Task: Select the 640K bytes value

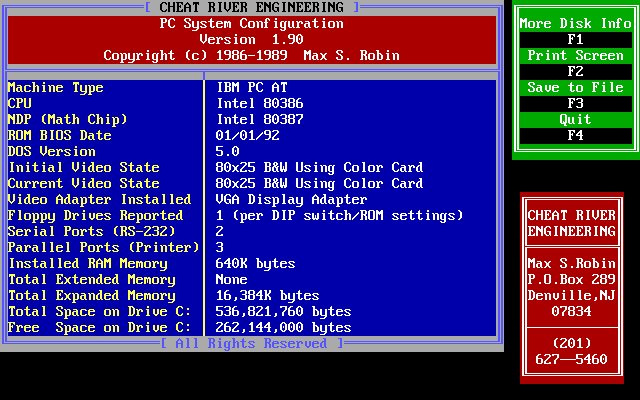Action: [255, 264]
